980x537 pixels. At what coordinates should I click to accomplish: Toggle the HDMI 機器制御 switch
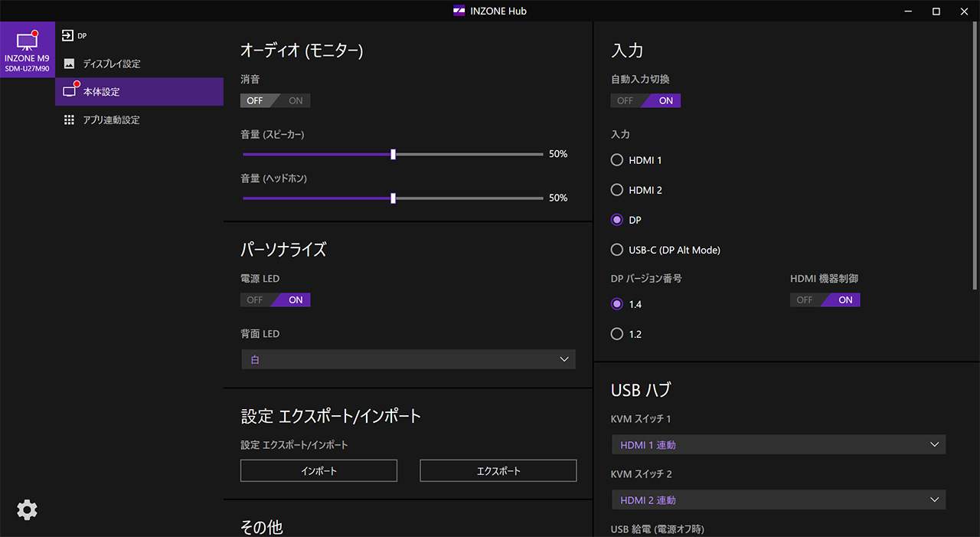825,300
